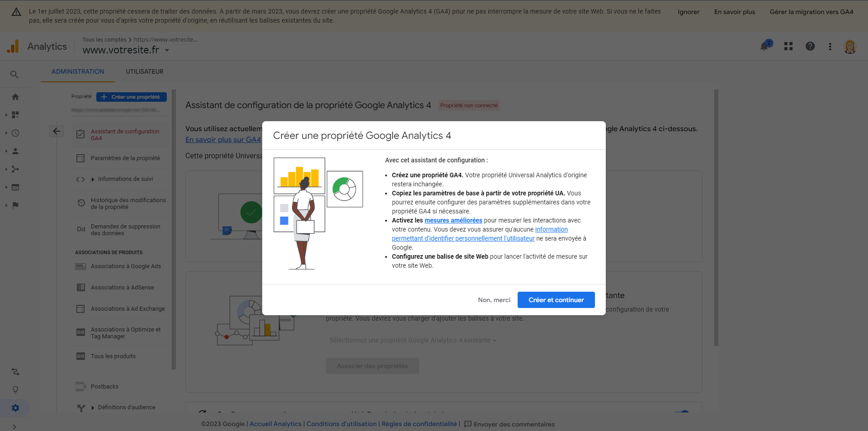Click the Postbacks icon

[x=80, y=386]
